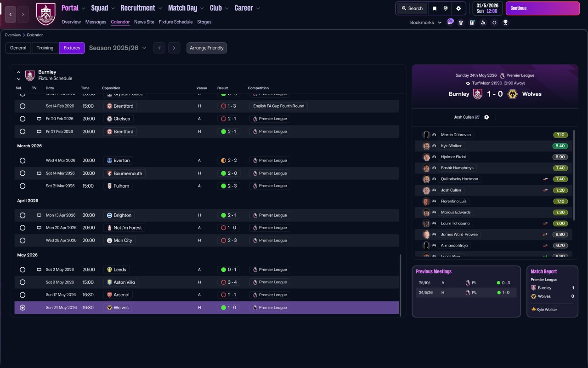The width and height of the screenshot is (588, 368).
Task: Select the Brighton fixture radio button
Action: [x=23, y=215]
